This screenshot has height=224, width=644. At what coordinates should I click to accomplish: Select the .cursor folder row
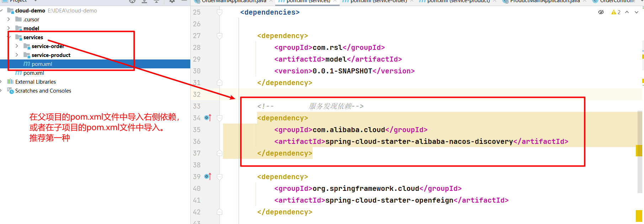point(95,19)
